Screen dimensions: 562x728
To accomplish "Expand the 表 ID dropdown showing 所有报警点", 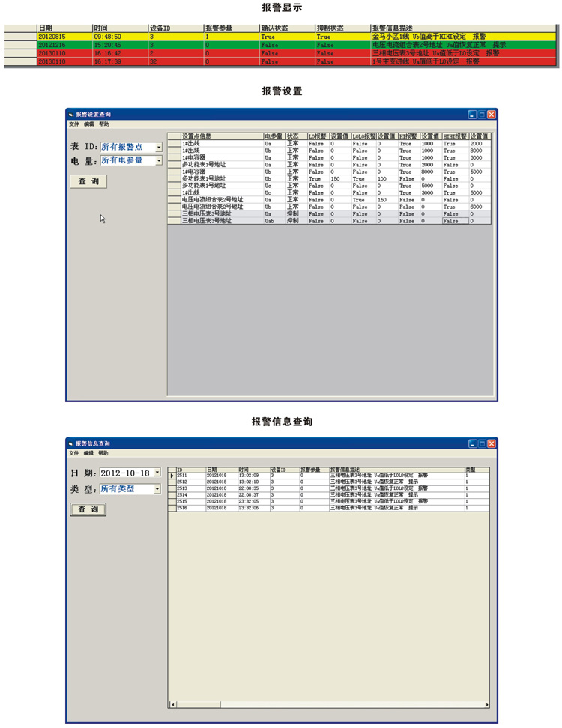I will [x=158, y=148].
